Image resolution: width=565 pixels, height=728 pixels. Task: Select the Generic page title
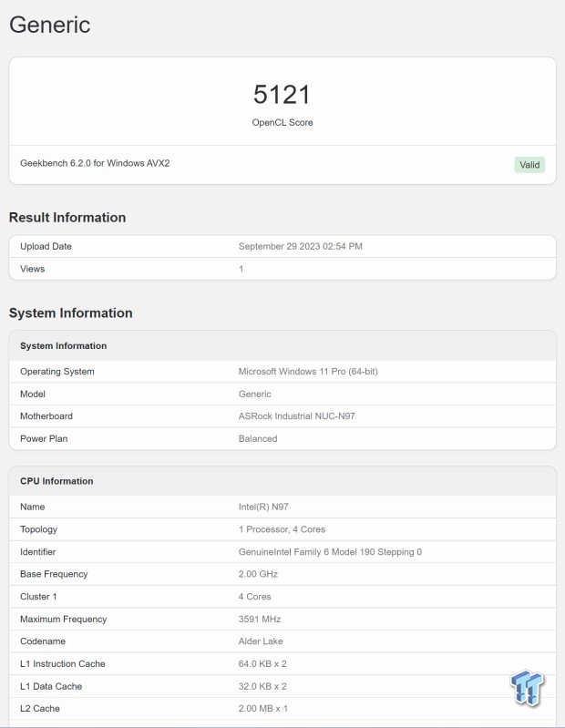tap(49, 25)
